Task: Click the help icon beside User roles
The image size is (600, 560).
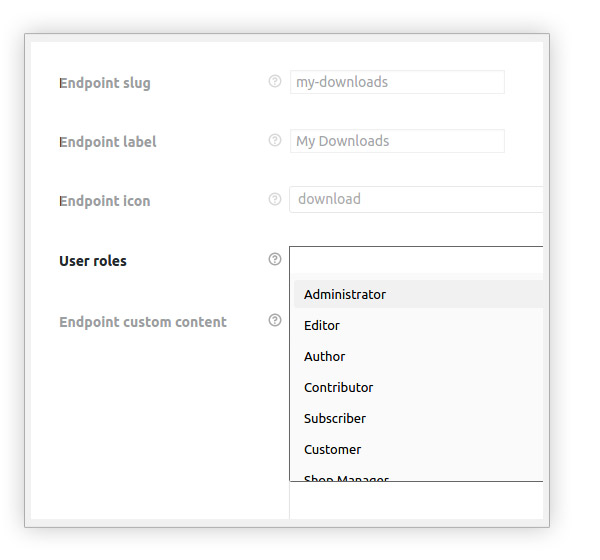Action: 275,259
